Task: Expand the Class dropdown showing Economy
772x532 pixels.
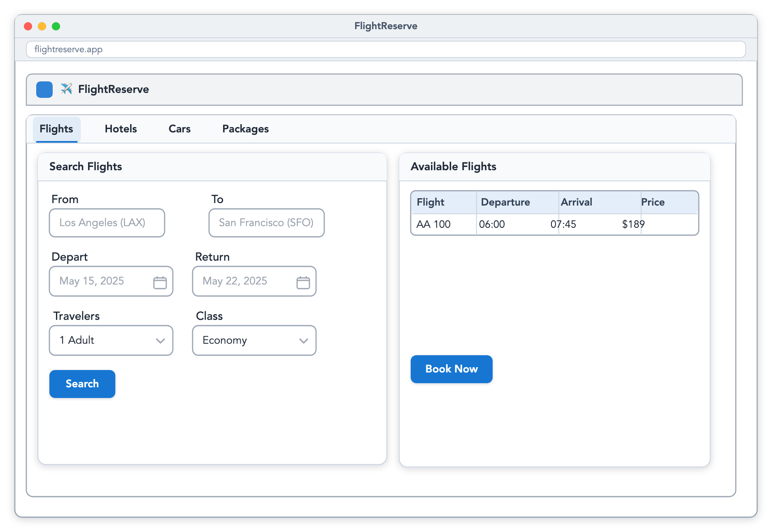Action: (254, 340)
